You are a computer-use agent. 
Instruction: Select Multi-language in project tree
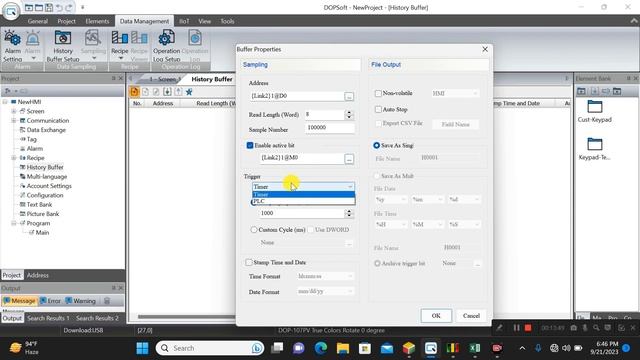point(47,177)
